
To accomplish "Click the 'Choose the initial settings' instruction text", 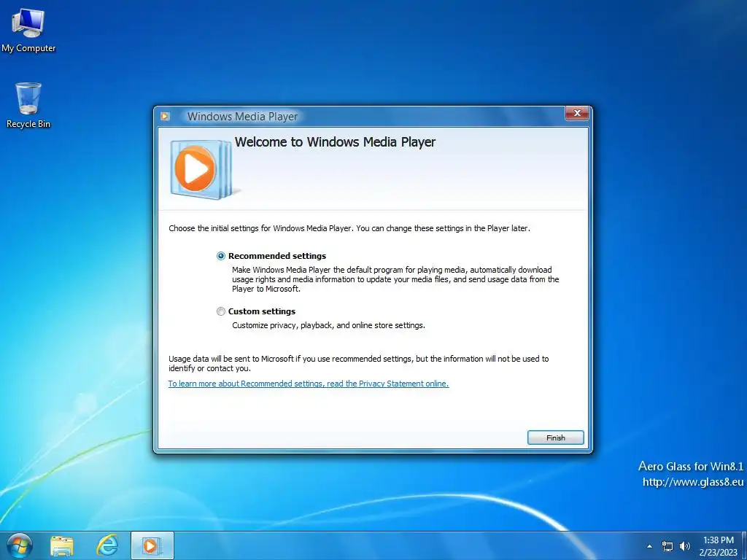I will tap(349, 228).
